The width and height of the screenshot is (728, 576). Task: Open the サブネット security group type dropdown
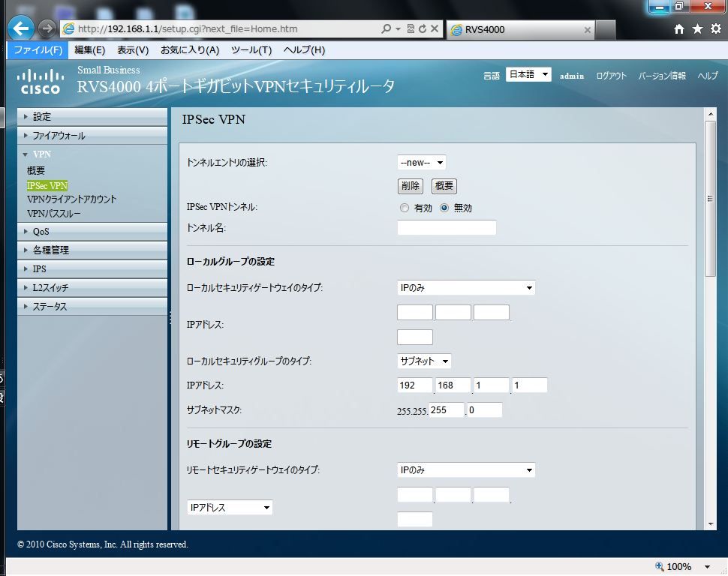424,361
